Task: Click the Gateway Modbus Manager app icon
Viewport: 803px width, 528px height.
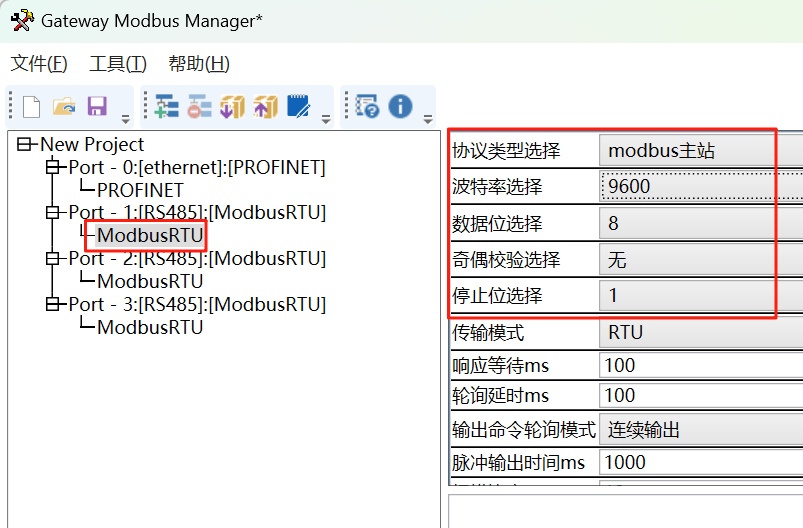Action: click(22, 20)
